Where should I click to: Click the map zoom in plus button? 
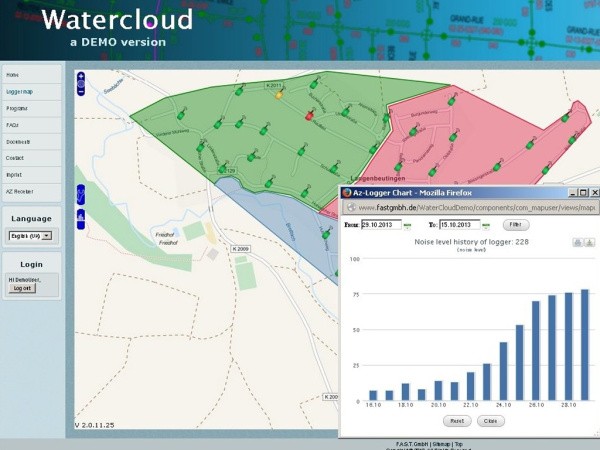coord(81,77)
